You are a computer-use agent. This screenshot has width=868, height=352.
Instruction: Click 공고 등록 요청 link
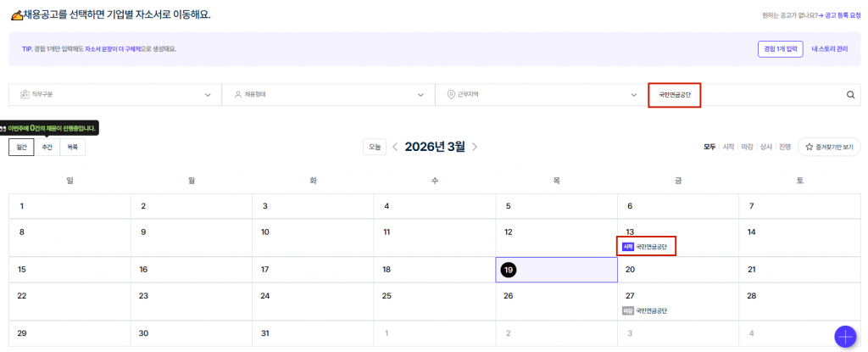coord(841,15)
